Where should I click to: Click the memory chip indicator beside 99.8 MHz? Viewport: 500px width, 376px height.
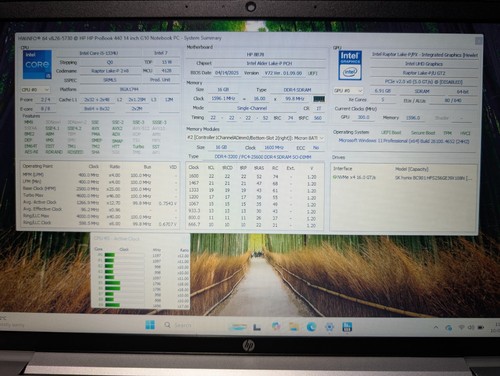click(x=319, y=99)
